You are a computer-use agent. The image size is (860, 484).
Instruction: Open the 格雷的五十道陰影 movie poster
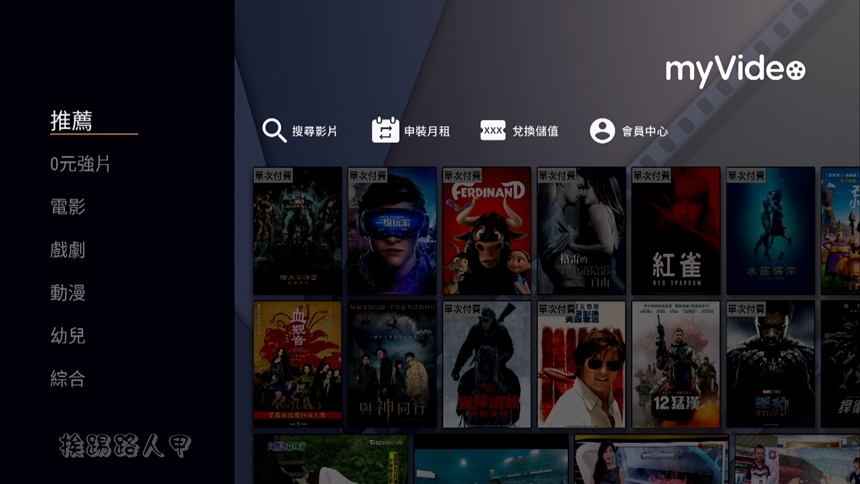[x=581, y=231]
